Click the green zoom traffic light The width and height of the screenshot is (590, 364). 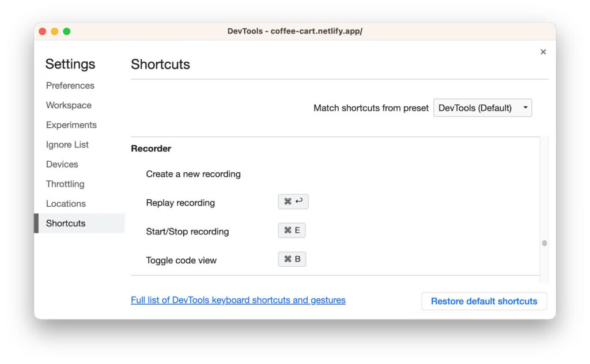point(67,31)
